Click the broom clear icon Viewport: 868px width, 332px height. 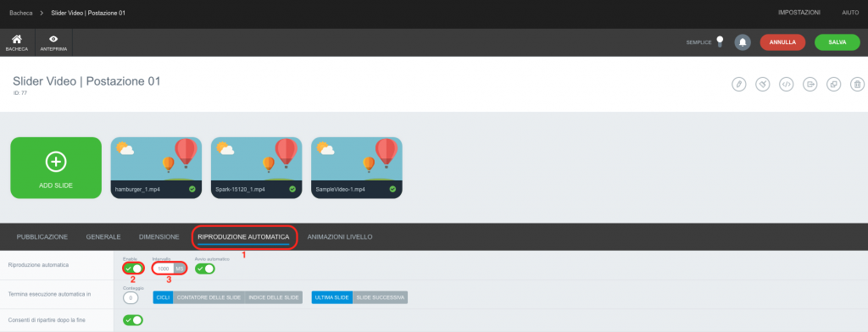pos(763,84)
